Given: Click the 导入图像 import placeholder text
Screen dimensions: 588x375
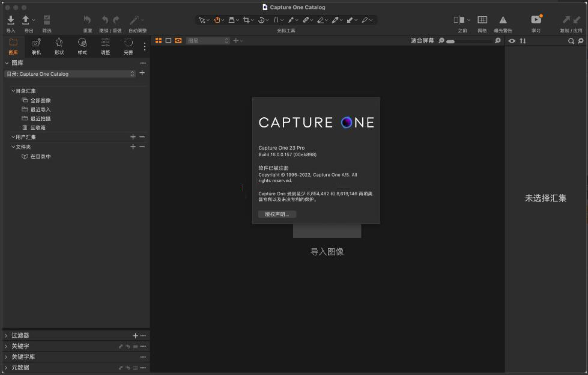Looking at the screenshot, I should pos(327,251).
